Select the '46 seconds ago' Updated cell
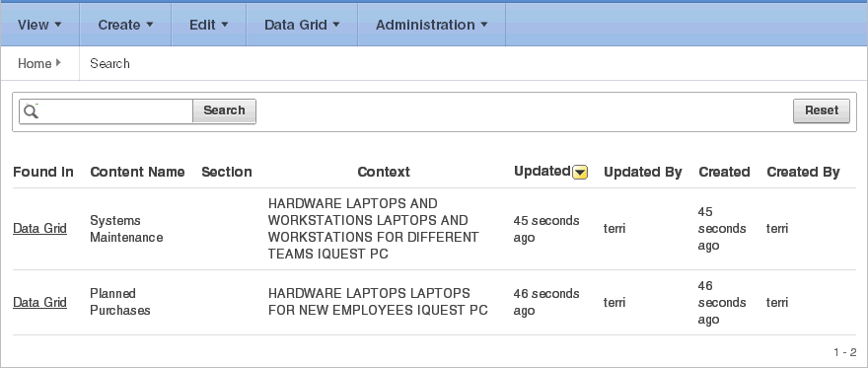The width and height of the screenshot is (868, 368). (546, 302)
